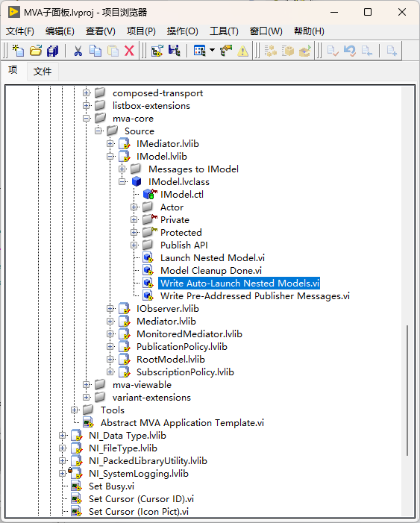The image size is (420, 523).
Task: Open the 编辑(E) menu
Action: tap(60, 31)
